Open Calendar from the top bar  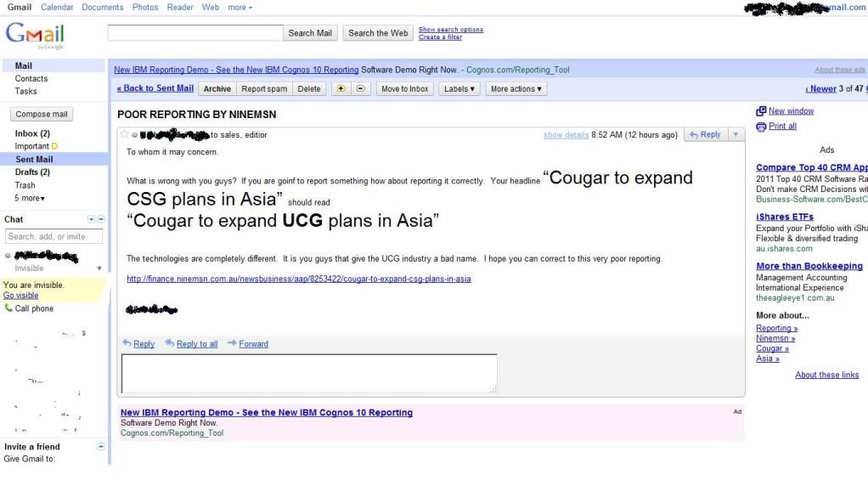57,7
